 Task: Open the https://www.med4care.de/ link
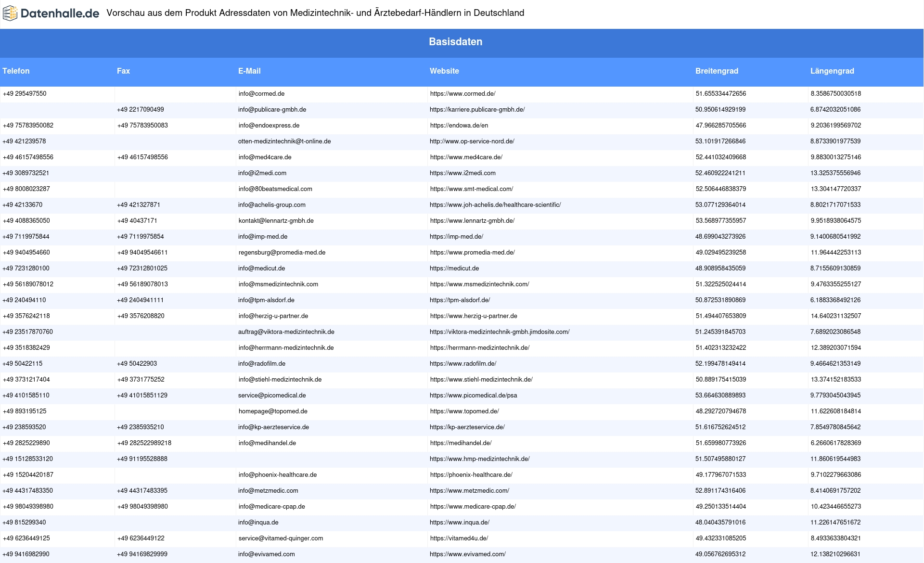coord(466,157)
